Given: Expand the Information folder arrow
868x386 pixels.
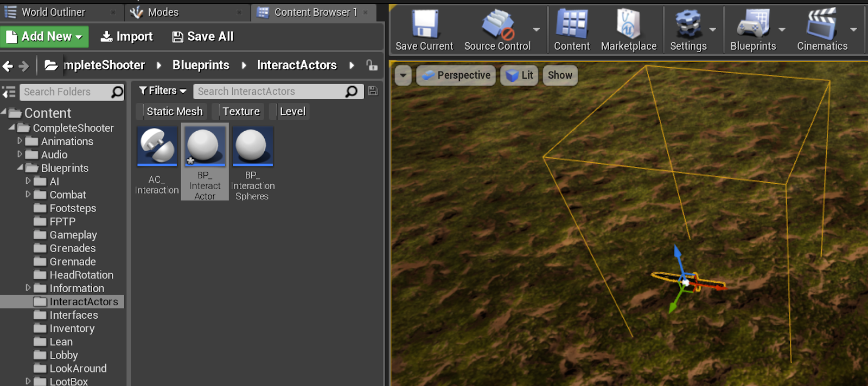Looking at the screenshot, I should point(28,288).
